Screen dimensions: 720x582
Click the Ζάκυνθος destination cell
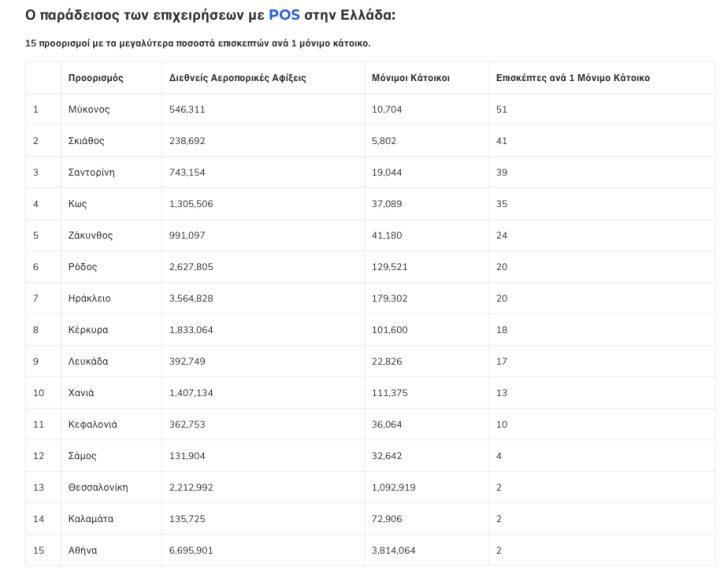pyautogui.click(x=90, y=235)
